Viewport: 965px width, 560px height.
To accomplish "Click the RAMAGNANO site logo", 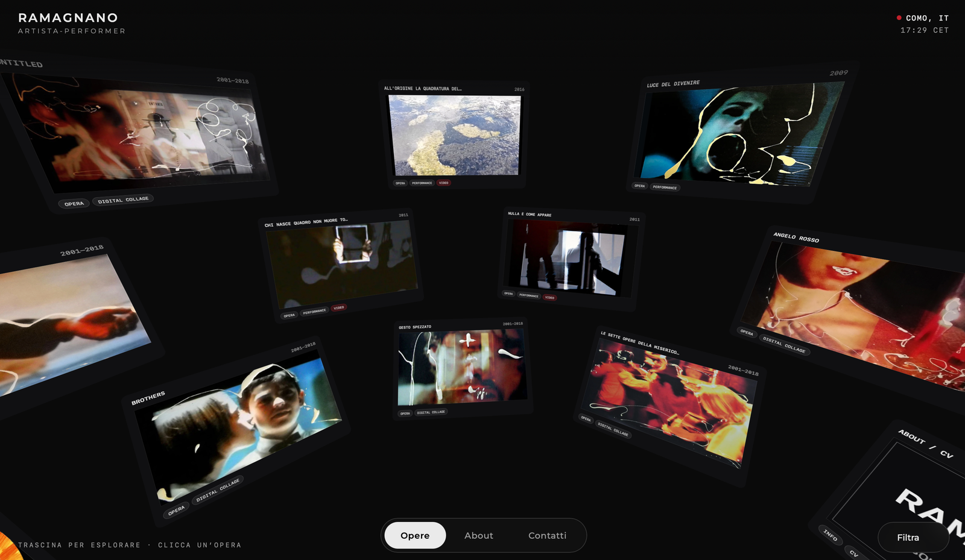I will point(68,18).
